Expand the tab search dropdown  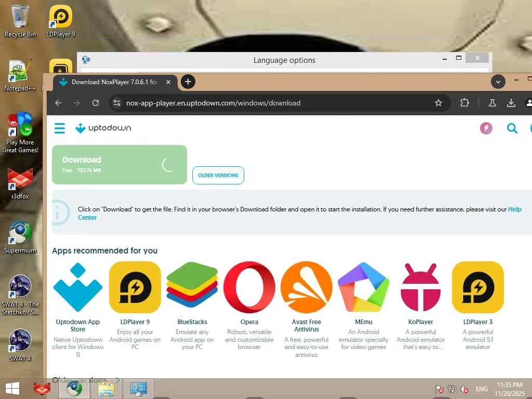[498, 82]
